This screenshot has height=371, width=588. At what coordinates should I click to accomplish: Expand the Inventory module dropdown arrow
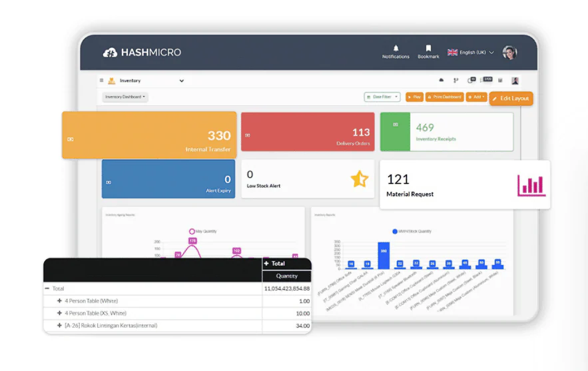click(182, 81)
